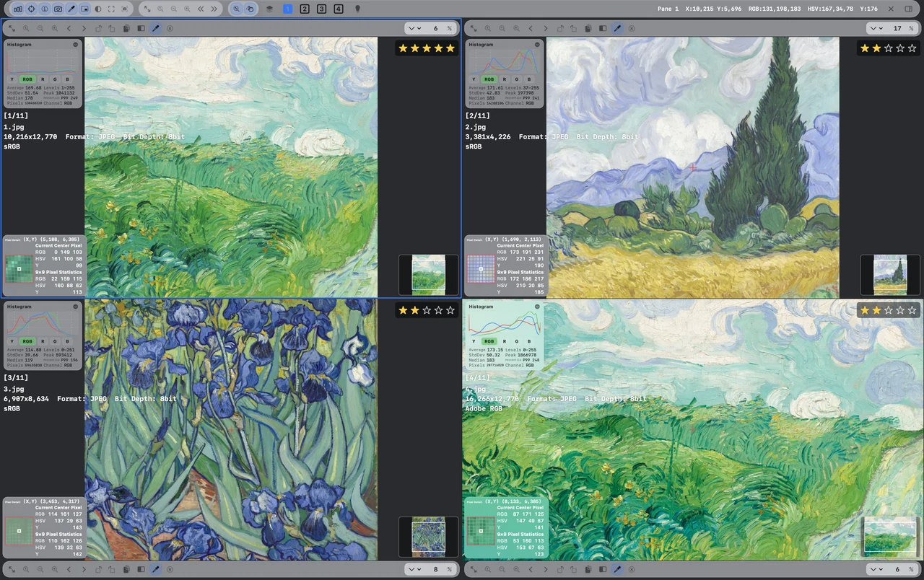Rate 2.jpg with the third star
This screenshot has width=924, height=580.
889,48
